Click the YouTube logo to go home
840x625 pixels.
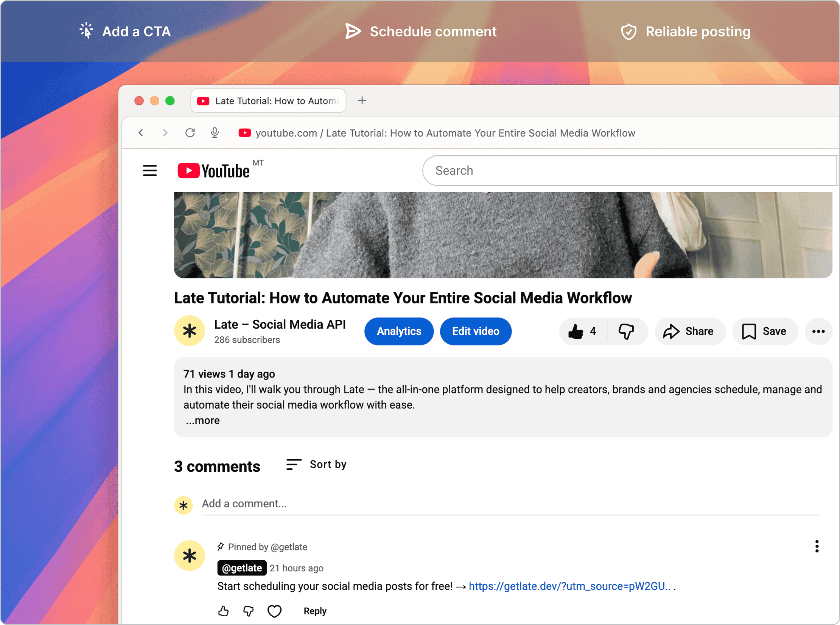click(x=214, y=170)
